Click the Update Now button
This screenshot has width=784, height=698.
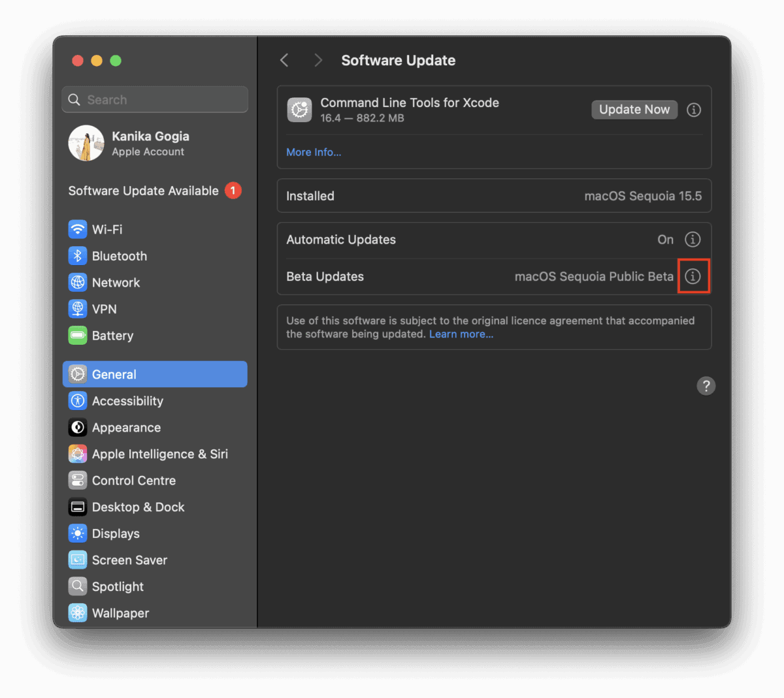(634, 110)
